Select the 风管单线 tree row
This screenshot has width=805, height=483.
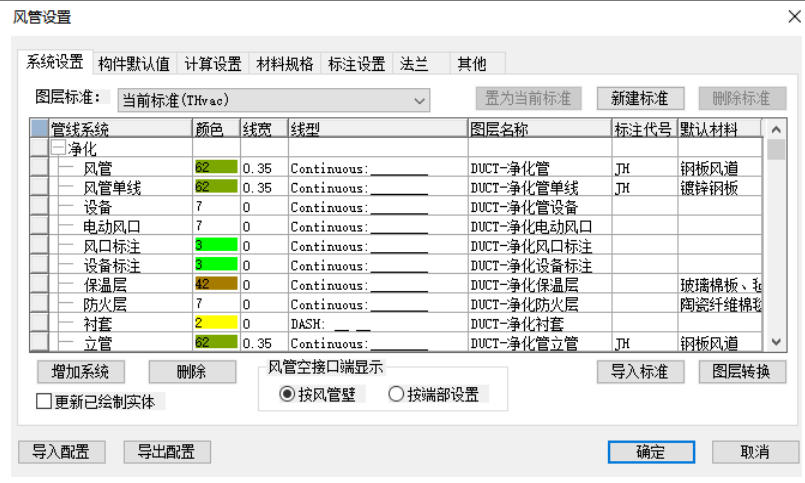click(112, 188)
